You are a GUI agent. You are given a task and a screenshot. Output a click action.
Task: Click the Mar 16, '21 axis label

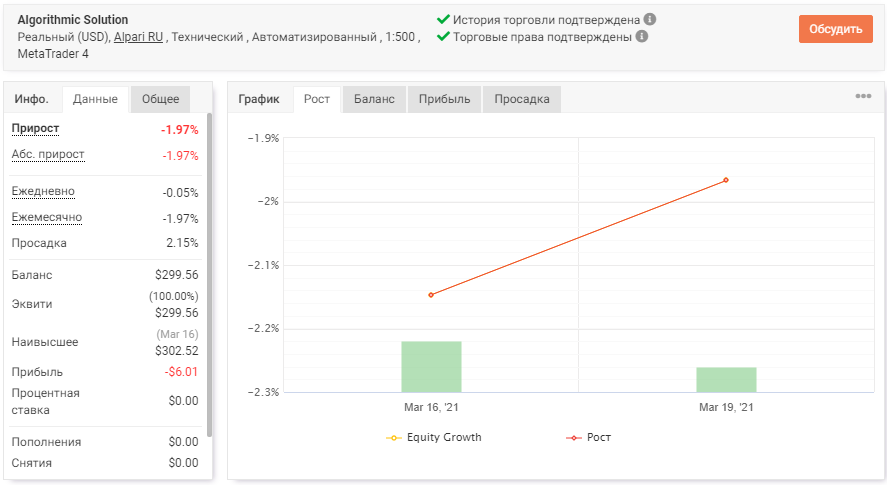tap(431, 407)
